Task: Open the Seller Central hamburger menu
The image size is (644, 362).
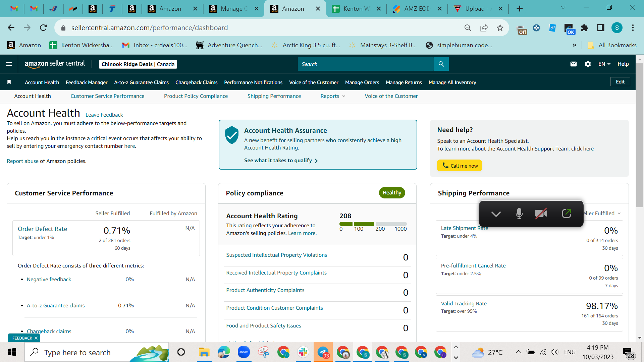Action: point(9,64)
